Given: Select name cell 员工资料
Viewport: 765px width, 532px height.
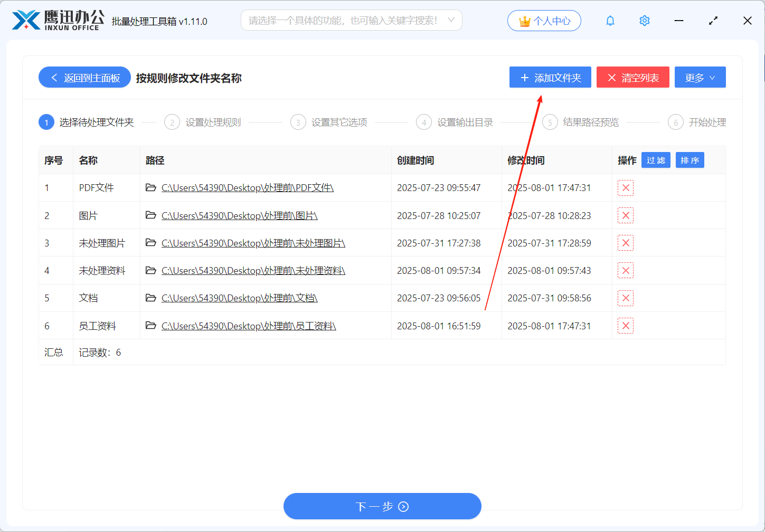Looking at the screenshot, I should (98, 326).
